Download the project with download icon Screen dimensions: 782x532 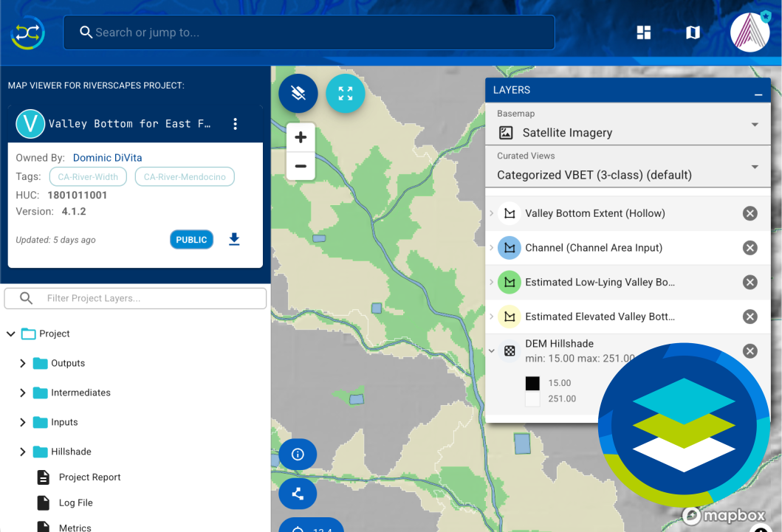pyautogui.click(x=234, y=239)
